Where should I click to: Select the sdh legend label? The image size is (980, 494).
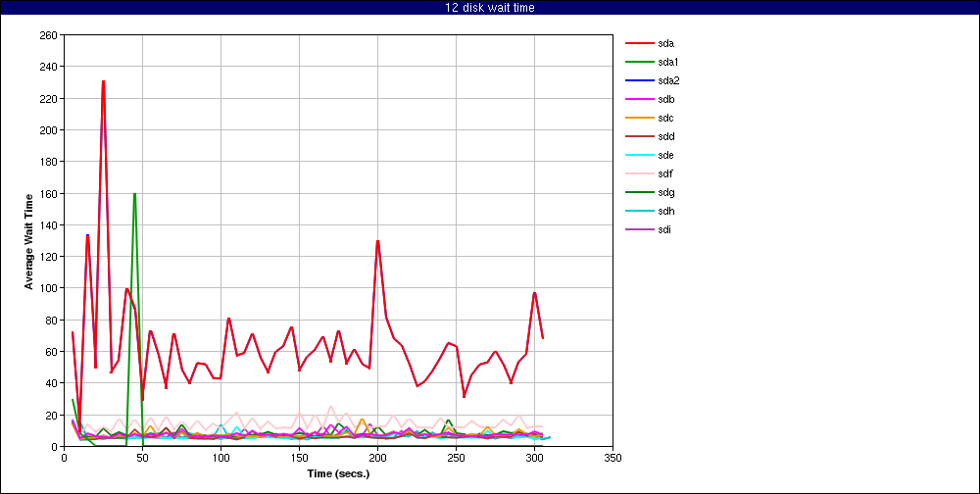click(x=665, y=212)
